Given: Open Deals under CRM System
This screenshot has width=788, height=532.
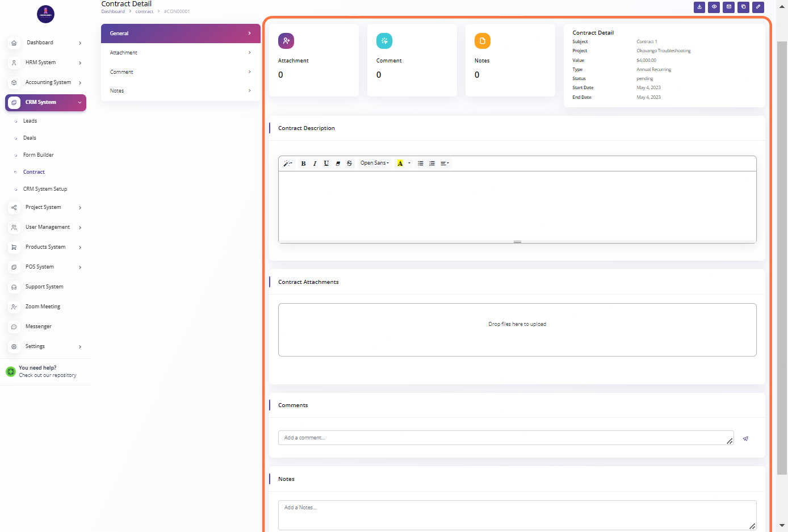Looking at the screenshot, I should pos(30,138).
